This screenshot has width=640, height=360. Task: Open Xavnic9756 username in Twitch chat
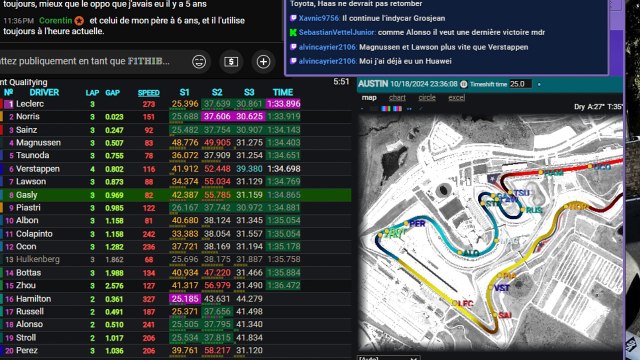pos(319,18)
